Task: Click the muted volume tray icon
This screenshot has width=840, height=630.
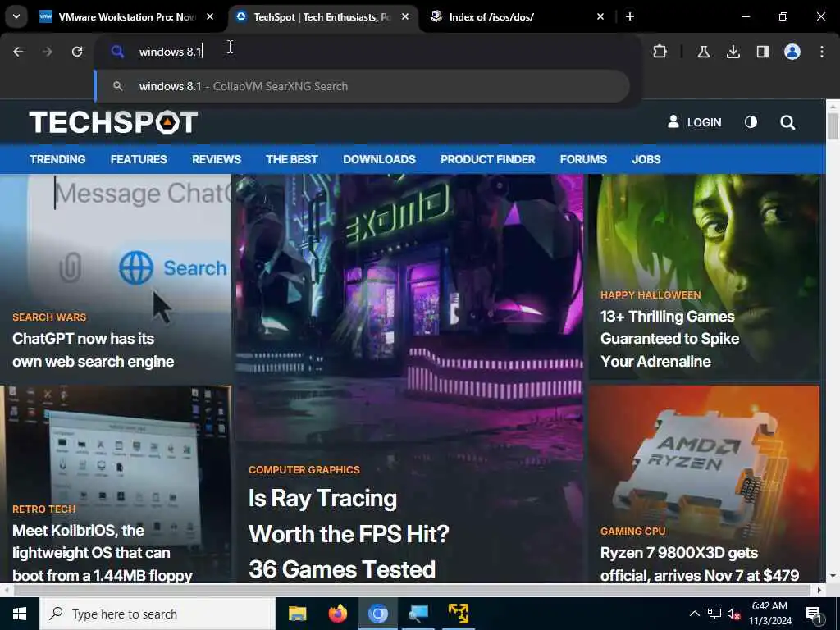Action: coord(734,614)
